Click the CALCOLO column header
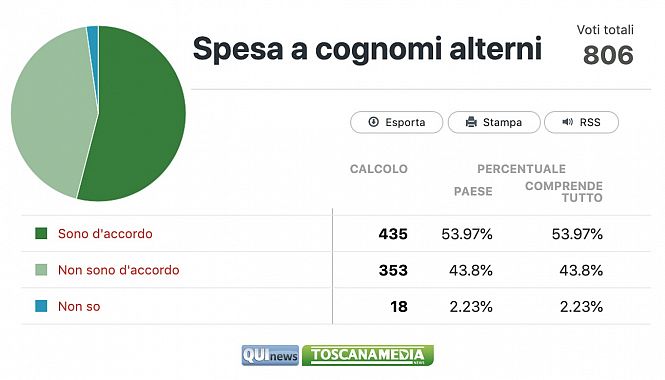This screenshot has width=665, height=380. [x=379, y=169]
